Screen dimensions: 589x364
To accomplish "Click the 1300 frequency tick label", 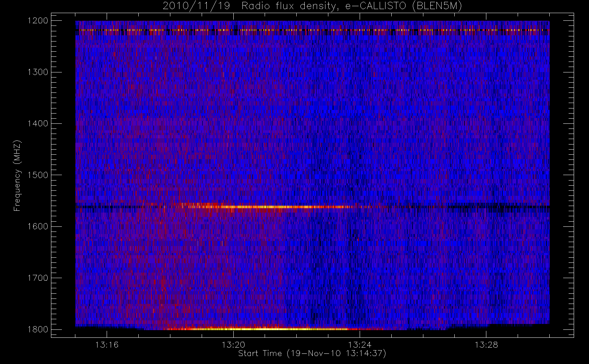I will [38, 72].
